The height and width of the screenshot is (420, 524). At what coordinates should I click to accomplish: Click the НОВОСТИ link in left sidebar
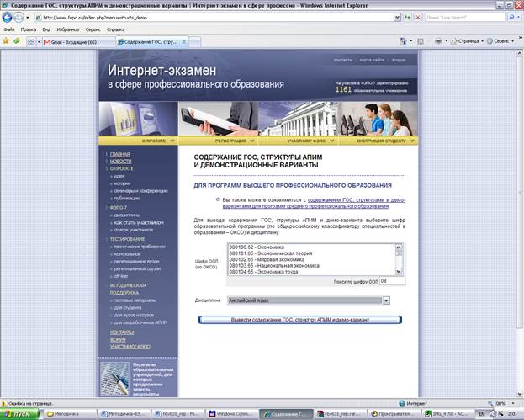tap(120, 161)
